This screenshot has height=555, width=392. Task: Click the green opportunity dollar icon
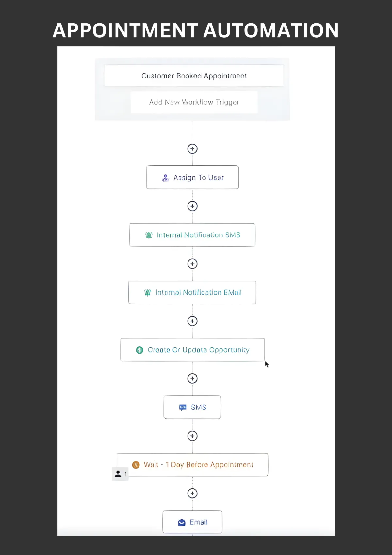[139, 350]
